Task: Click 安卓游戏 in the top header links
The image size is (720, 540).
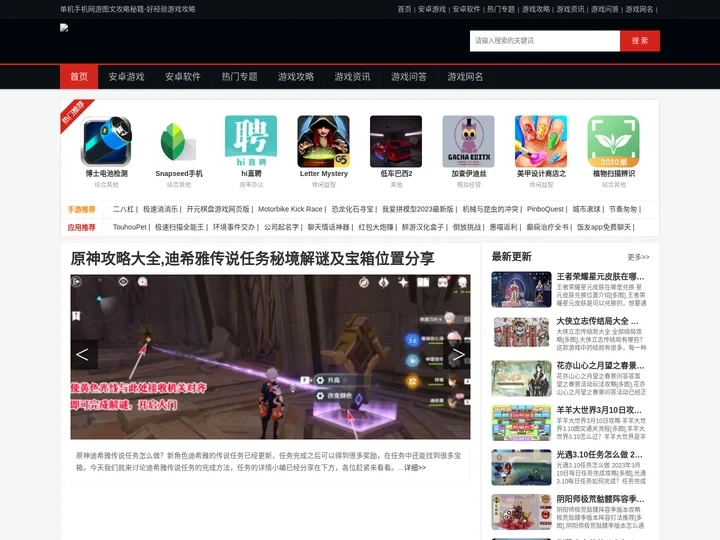Action: (x=432, y=9)
